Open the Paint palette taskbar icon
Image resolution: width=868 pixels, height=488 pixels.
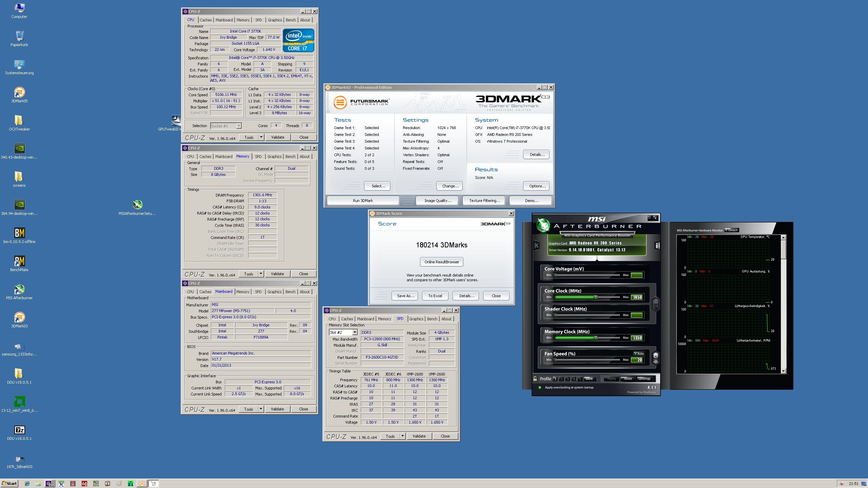119,484
